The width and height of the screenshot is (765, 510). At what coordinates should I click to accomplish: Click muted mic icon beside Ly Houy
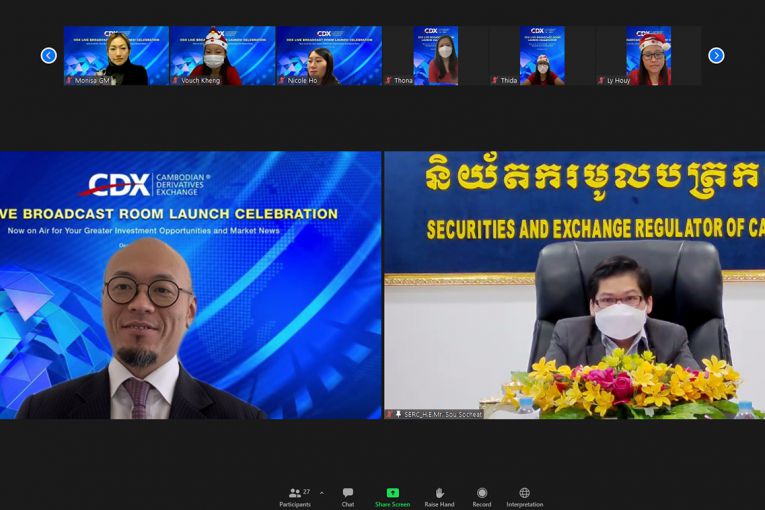point(601,81)
